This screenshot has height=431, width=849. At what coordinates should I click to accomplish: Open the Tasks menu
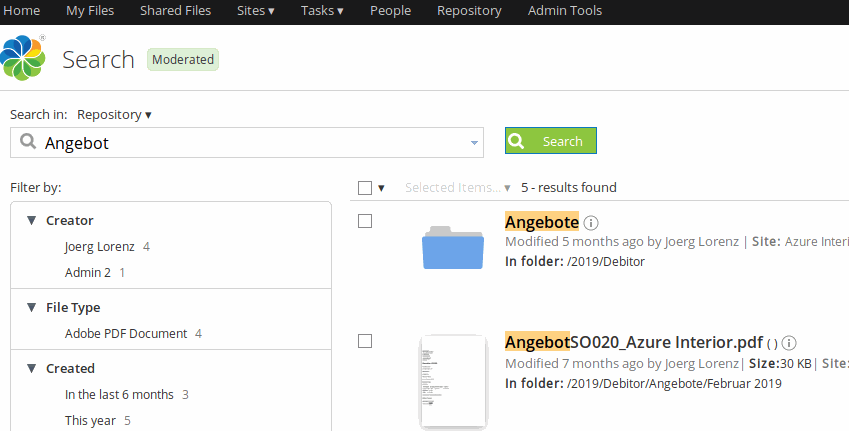(x=322, y=11)
